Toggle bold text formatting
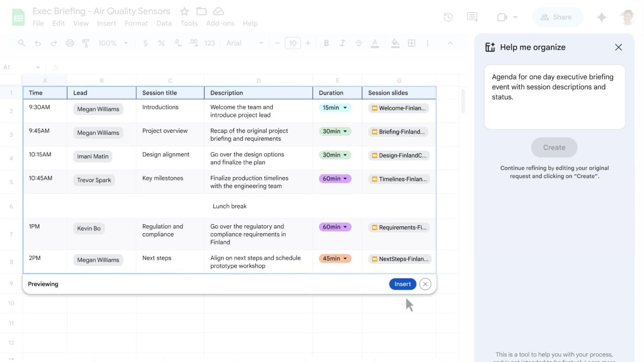Image resolution: width=644 pixels, height=362 pixels. tap(326, 43)
